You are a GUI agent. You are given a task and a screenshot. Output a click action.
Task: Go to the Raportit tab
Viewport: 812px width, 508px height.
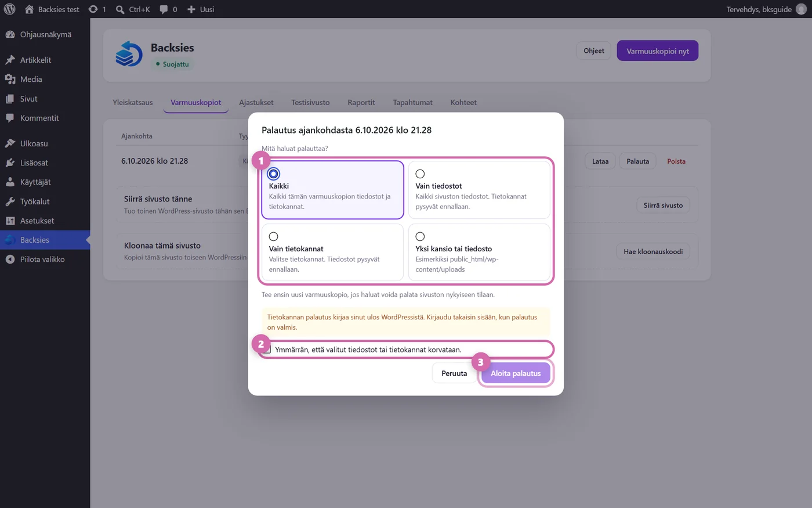[x=361, y=103]
